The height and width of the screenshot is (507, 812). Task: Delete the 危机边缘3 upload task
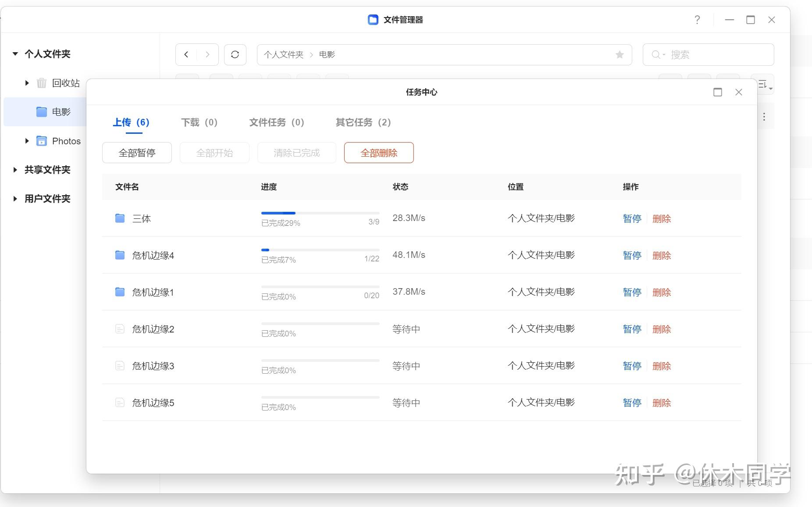[x=662, y=366]
